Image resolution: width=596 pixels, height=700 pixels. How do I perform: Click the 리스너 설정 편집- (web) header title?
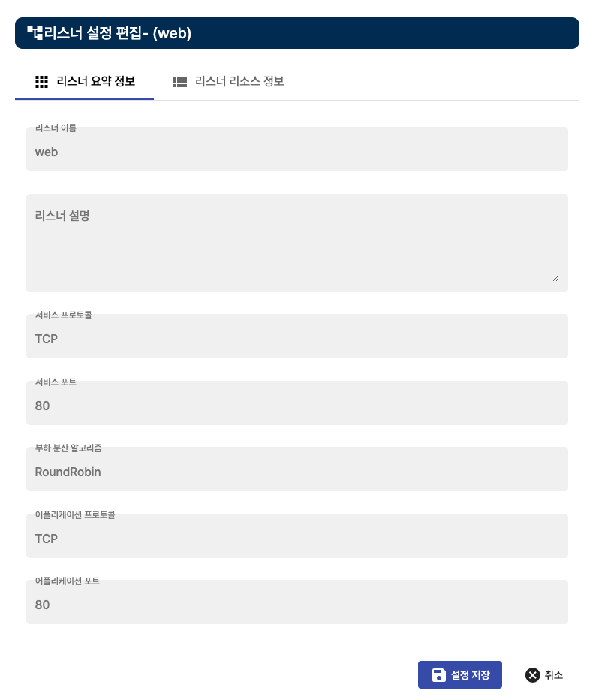click(x=118, y=33)
